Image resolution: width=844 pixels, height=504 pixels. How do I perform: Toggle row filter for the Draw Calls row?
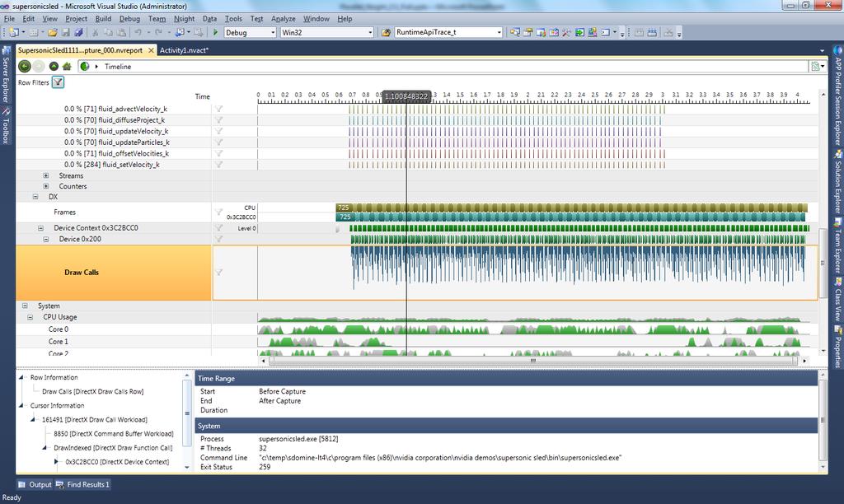[x=218, y=272]
